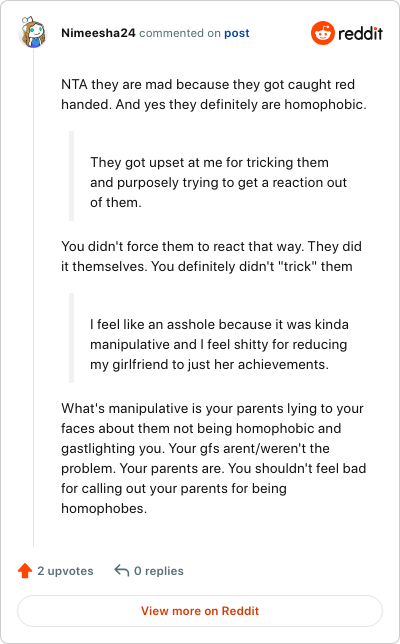Click the "View more on Reddit" button

tap(200, 611)
